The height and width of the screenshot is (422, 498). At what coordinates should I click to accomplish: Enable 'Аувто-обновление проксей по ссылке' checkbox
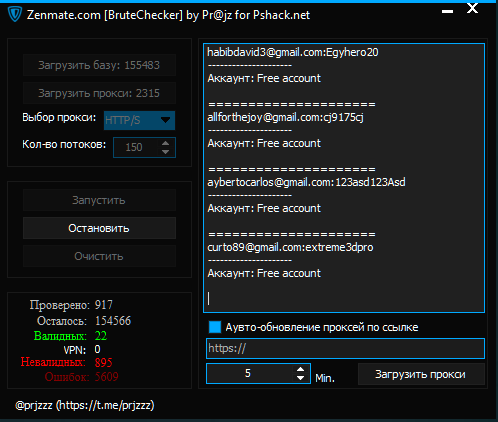coord(215,327)
